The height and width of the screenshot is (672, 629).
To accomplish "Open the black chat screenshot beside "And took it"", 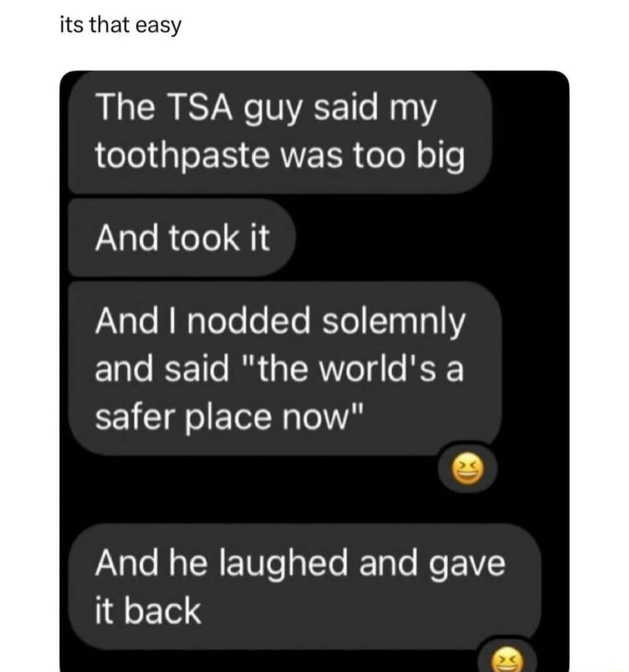I will (428, 237).
